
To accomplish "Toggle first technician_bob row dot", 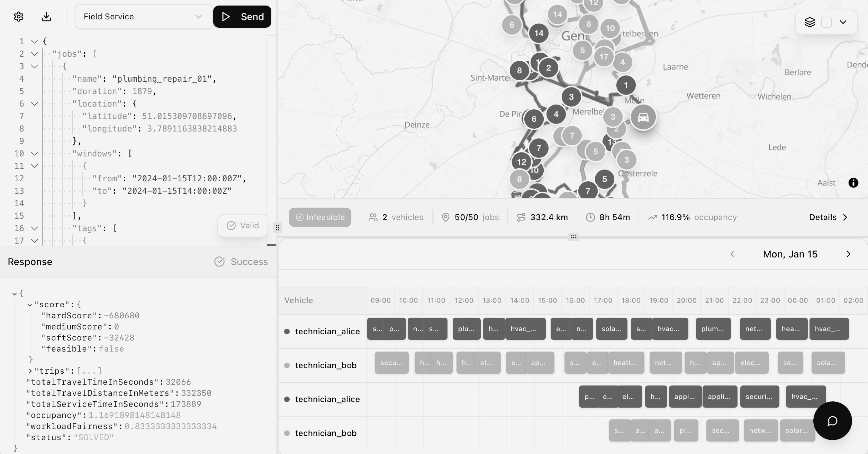I will click(287, 365).
